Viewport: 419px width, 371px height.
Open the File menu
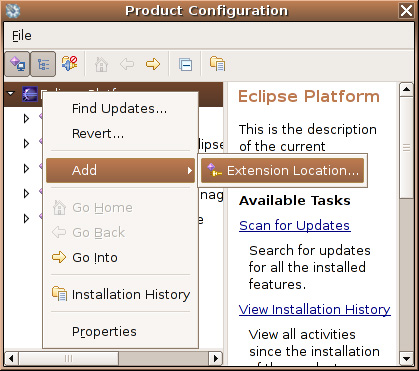[22, 36]
